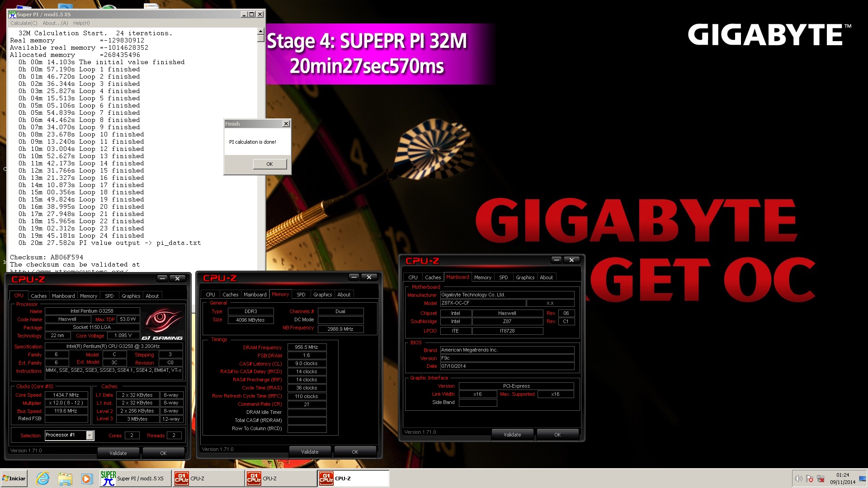Minimize the CPU-Z Mainboard window
This screenshot has width=868, height=488.
[x=557, y=260]
